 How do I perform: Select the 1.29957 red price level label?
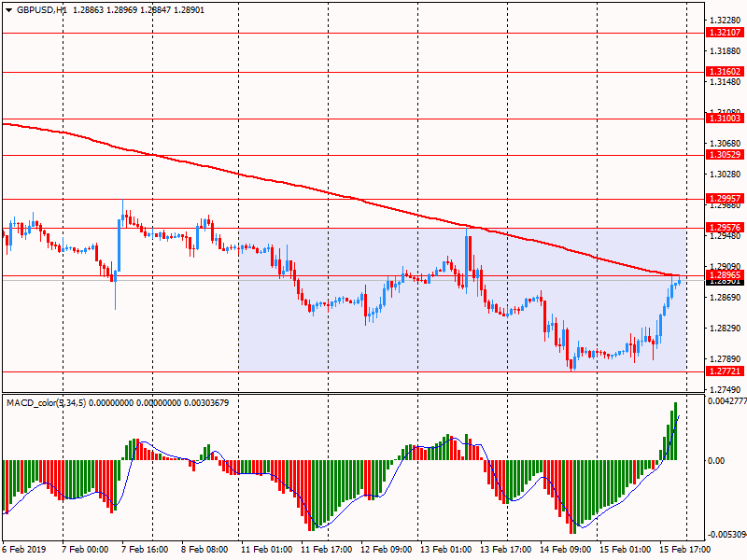725,198
